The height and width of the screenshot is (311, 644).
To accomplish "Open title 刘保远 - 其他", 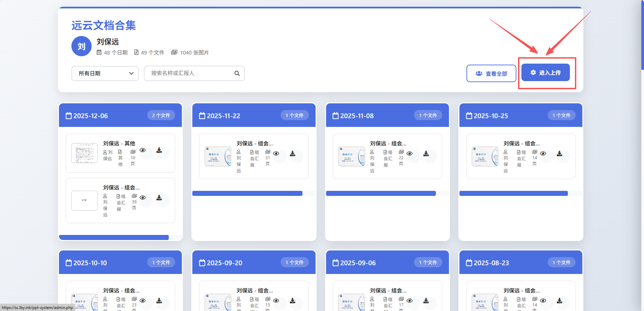I will (119, 143).
